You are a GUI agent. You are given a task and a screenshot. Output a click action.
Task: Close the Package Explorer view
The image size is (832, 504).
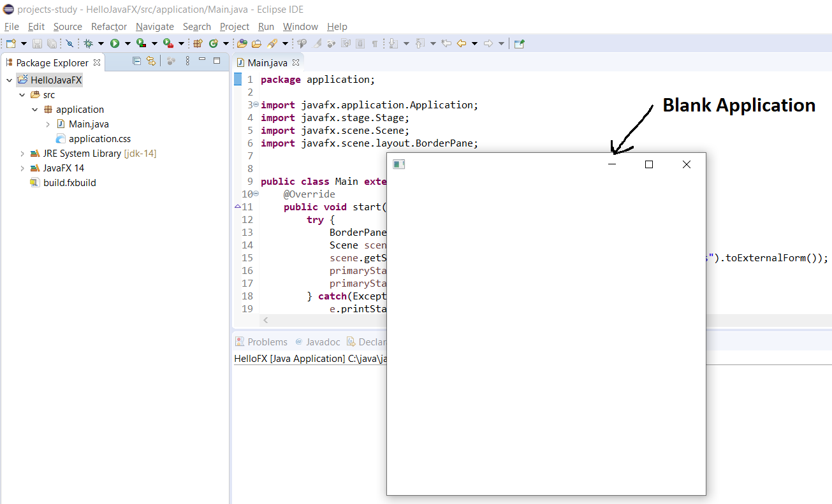tap(97, 62)
